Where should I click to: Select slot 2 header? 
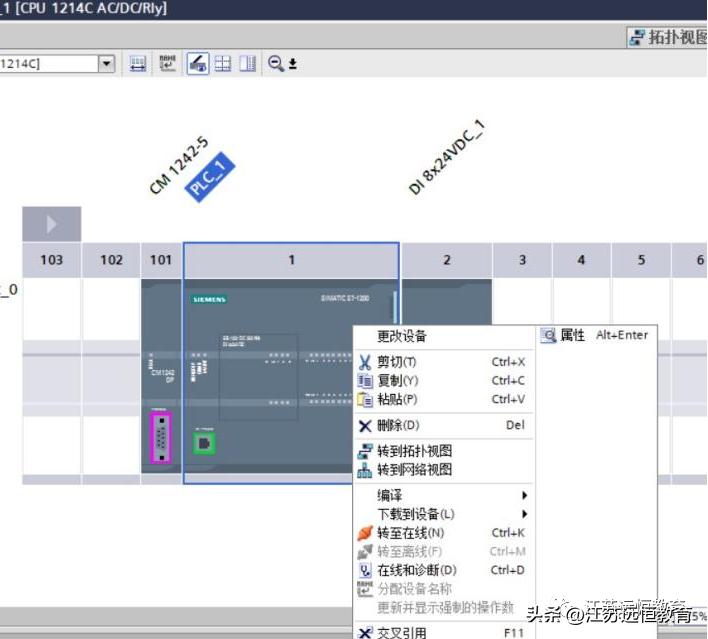coord(447,260)
